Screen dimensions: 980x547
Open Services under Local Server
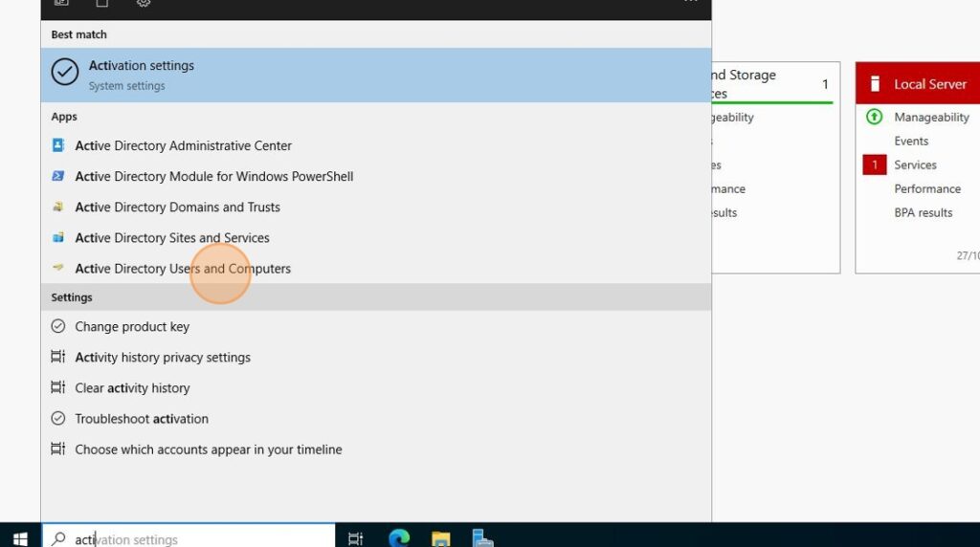(915, 164)
